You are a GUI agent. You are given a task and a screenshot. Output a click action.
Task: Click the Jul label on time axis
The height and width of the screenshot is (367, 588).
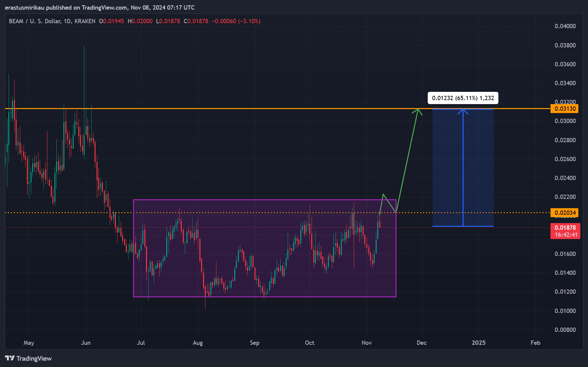click(x=141, y=343)
